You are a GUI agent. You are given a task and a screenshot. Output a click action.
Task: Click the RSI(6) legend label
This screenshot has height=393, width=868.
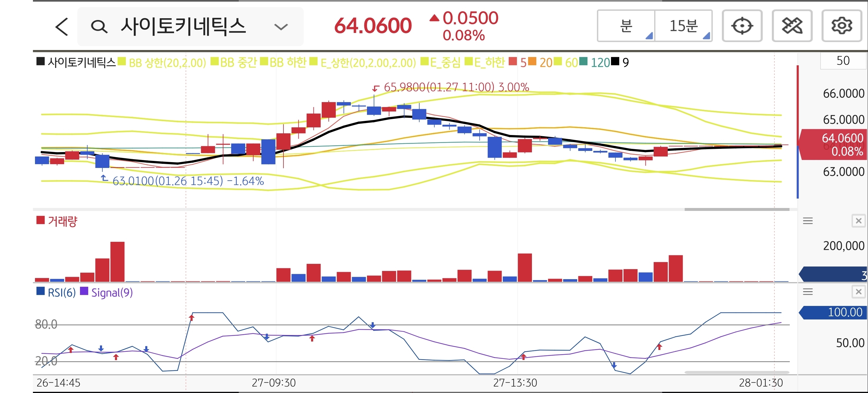pyautogui.click(x=61, y=293)
